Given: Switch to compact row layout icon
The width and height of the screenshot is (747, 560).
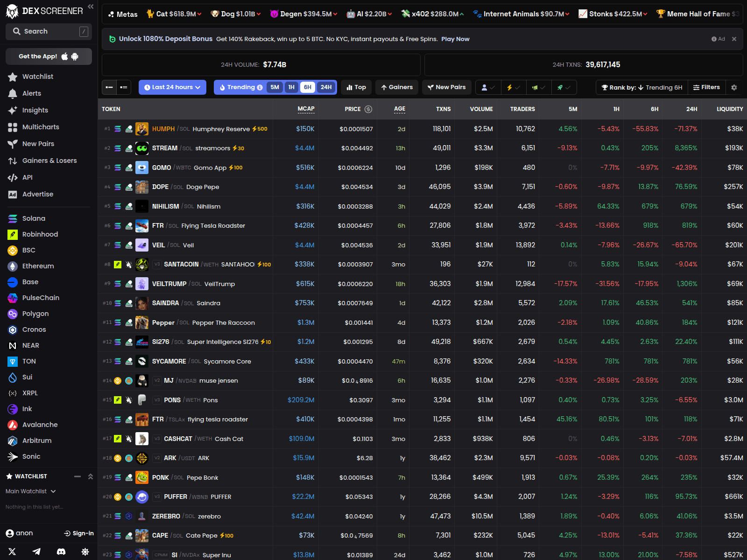Looking at the screenshot, I should point(109,87).
